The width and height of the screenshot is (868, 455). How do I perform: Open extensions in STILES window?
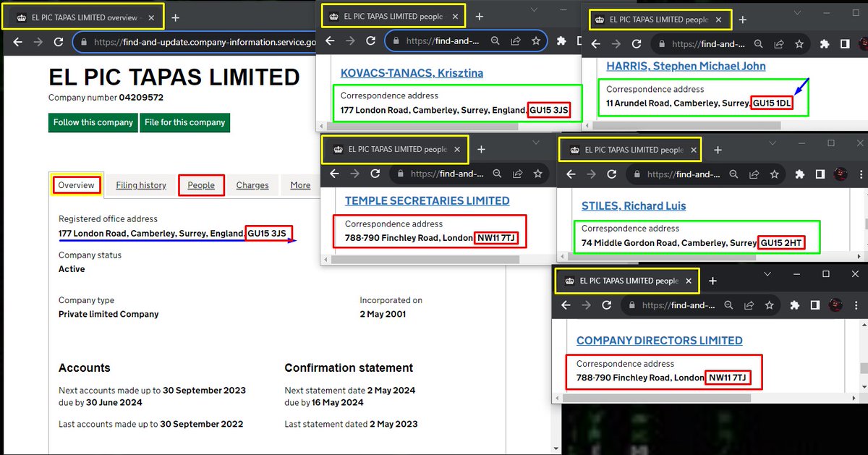tap(799, 174)
